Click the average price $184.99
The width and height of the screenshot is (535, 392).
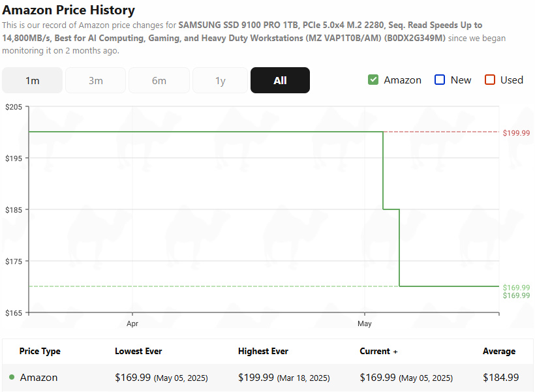[501, 378]
